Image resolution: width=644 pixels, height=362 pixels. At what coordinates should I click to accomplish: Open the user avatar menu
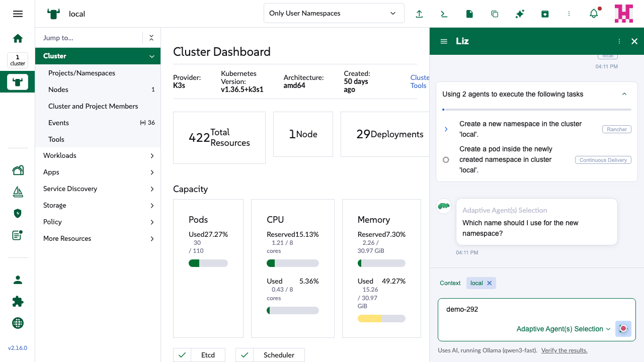click(624, 14)
